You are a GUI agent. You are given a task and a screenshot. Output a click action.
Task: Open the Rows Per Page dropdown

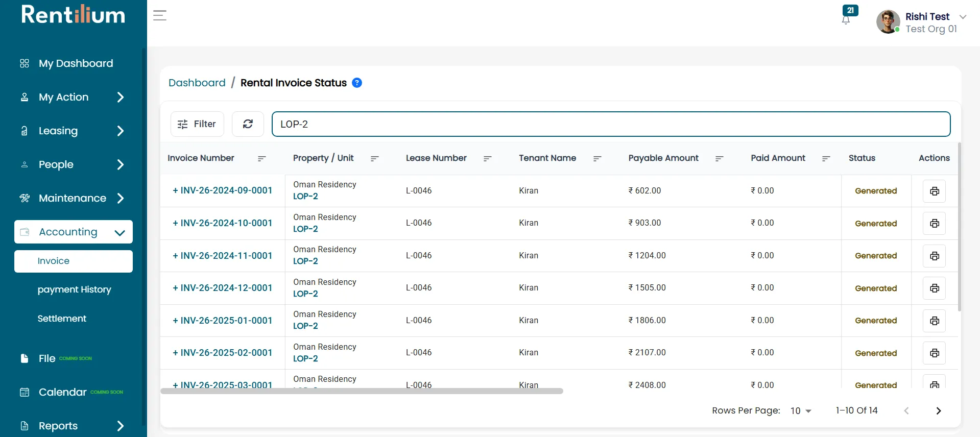click(x=801, y=411)
